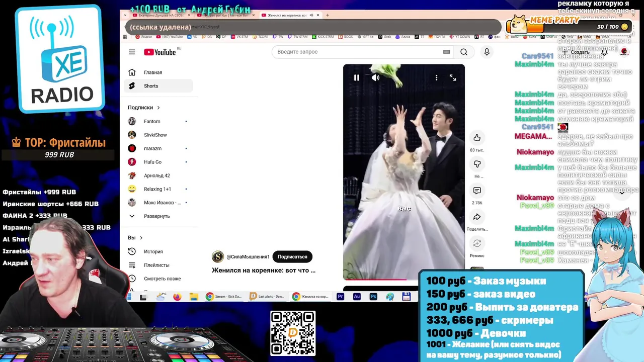This screenshot has width=644, height=362.
Task: Like the short with the thumbs-up icon
Action: click(x=477, y=138)
